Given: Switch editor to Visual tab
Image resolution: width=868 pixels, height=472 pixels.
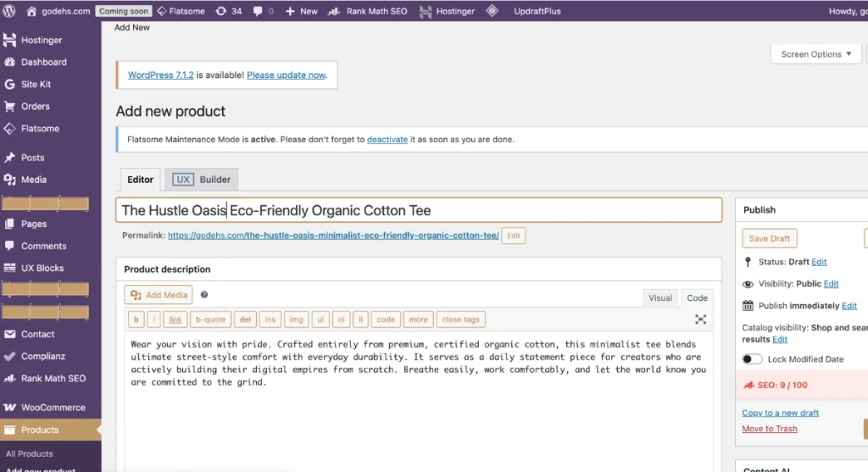Looking at the screenshot, I should 659,297.
